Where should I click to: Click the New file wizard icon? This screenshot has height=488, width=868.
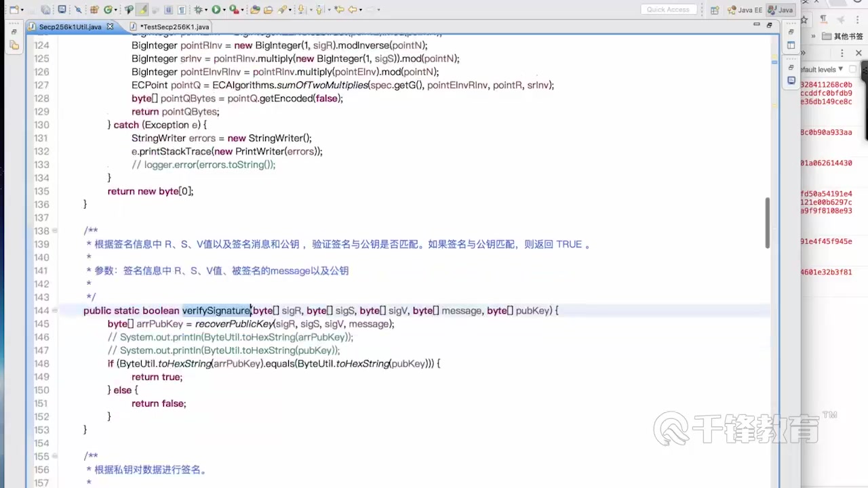pyautogui.click(x=14, y=9)
